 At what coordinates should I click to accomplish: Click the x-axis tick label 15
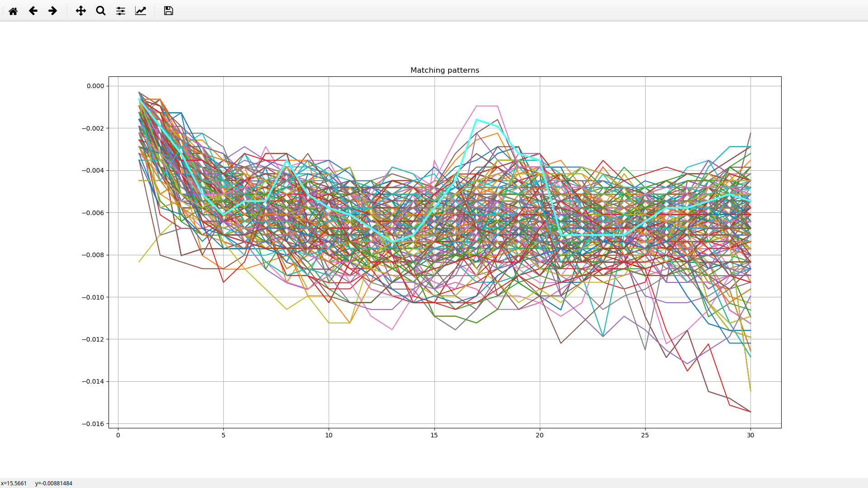[x=434, y=435]
